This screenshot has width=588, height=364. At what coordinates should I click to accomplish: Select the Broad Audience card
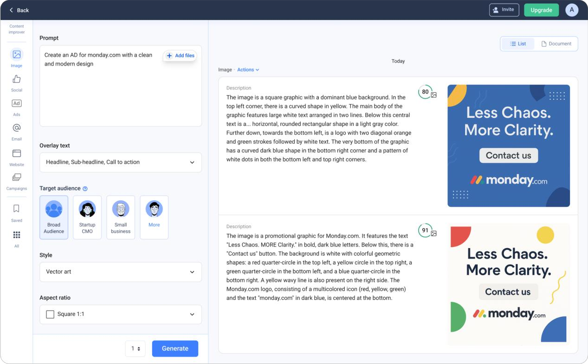54,217
